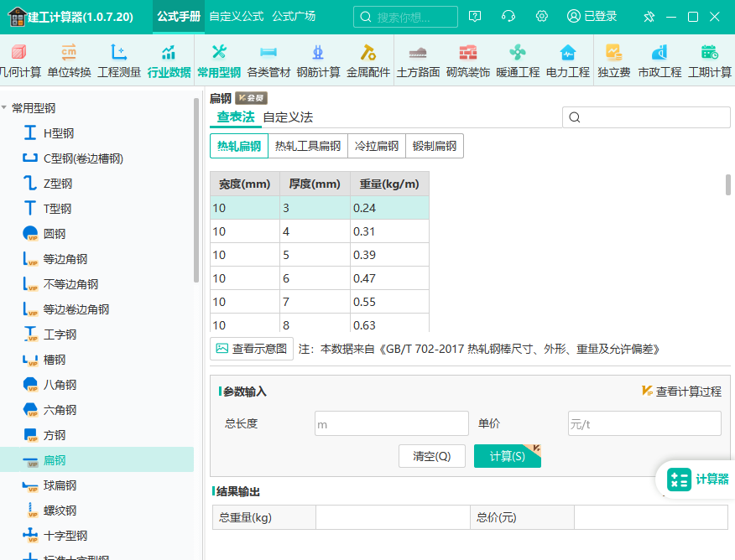
Task: Click the 会员 member badge next to 扁钢
Action: (251, 98)
